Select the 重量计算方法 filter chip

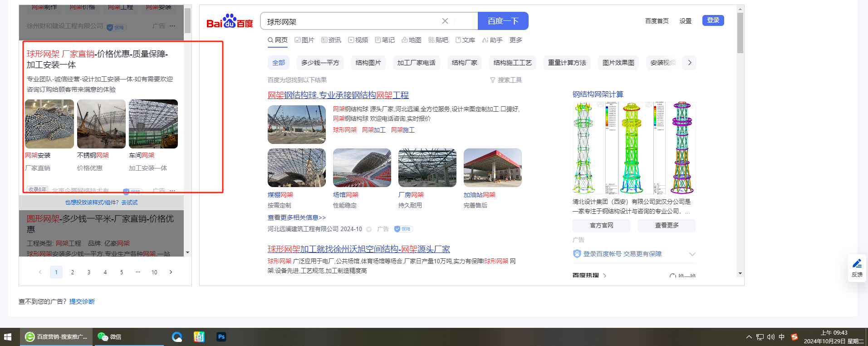click(x=567, y=63)
